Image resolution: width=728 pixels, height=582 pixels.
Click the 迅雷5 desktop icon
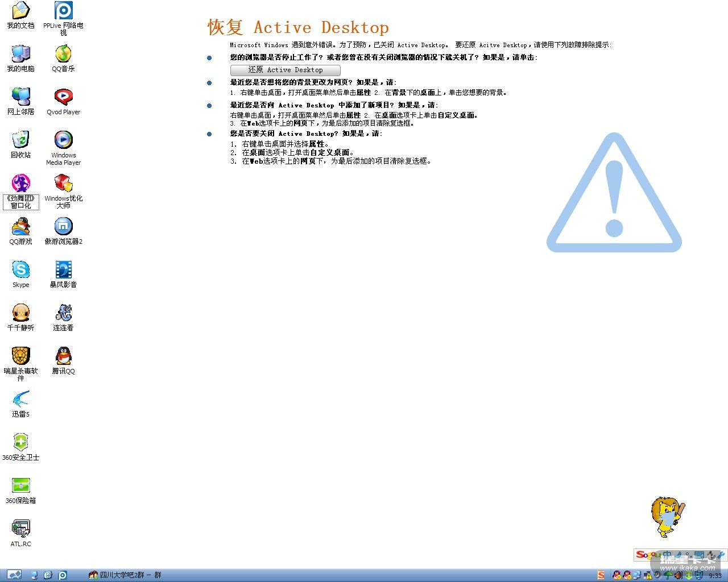coord(20,404)
